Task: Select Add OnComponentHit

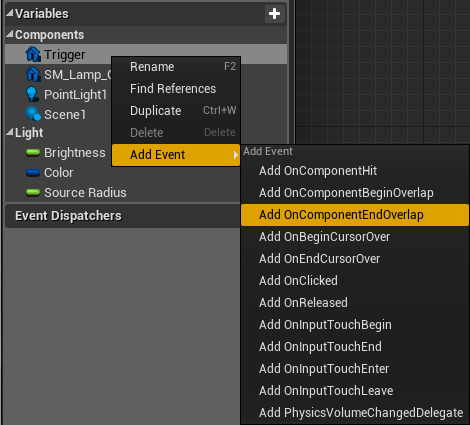Action: 355,171
